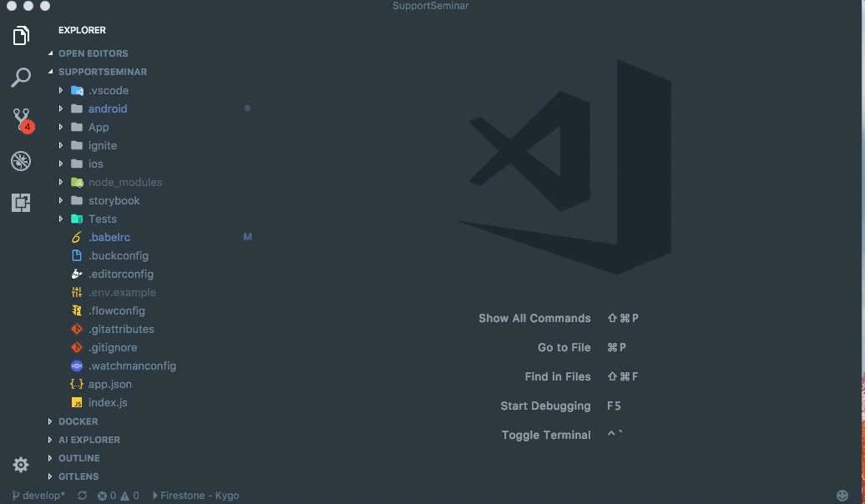This screenshot has width=865, height=504.
Task: Open the .buckconfig file
Action: pyautogui.click(x=119, y=256)
